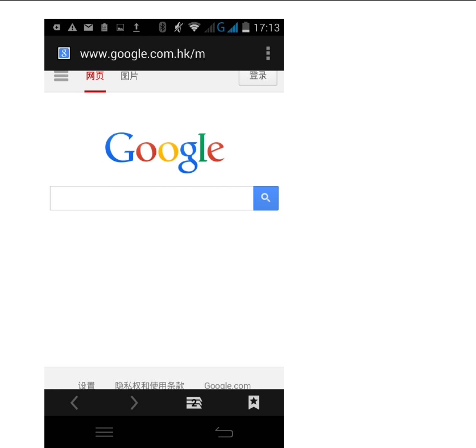The width and height of the screenshot is (476, 448).
Task: Click the 登录 sign-in button
Action: [258, 78]
